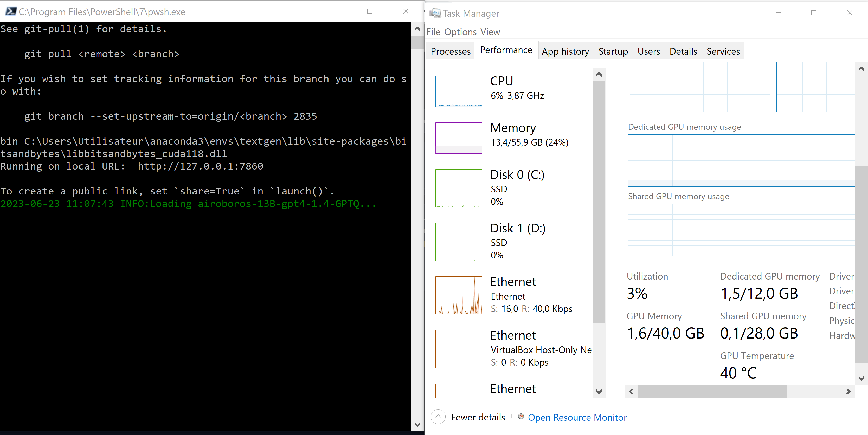
Task: Switch to the App history tab
Action: (565, 51)
